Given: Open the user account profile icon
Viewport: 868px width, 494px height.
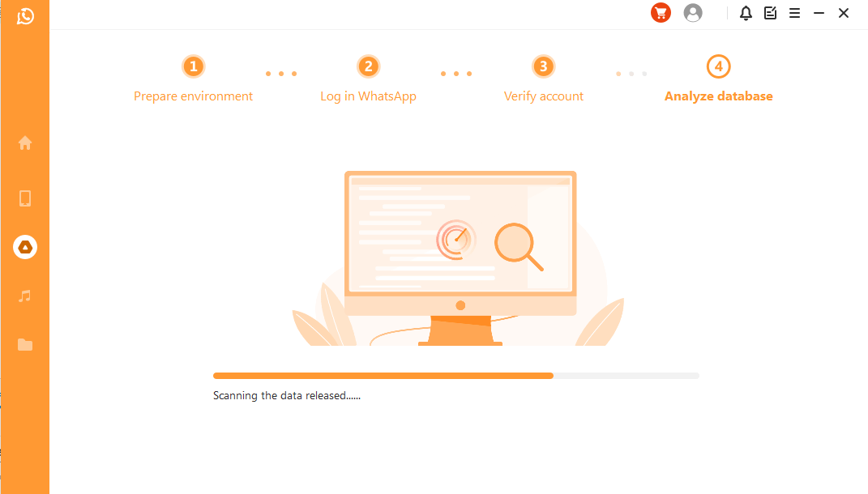Looking at the screenshot, I should point(692,13).
